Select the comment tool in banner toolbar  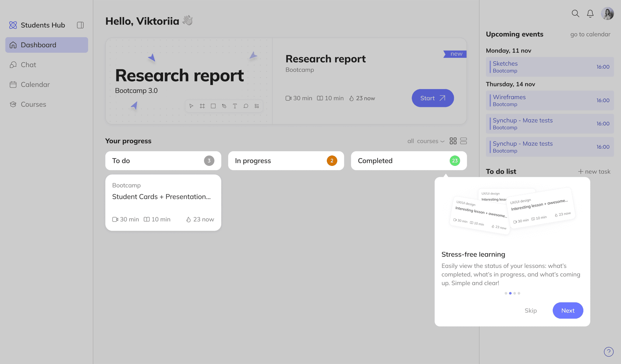pos(246,106)
